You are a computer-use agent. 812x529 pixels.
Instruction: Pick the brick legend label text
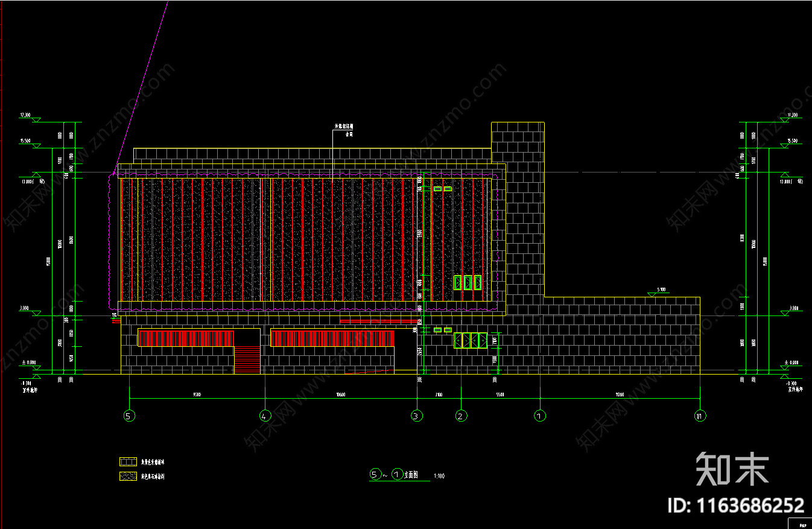point(153,462)
